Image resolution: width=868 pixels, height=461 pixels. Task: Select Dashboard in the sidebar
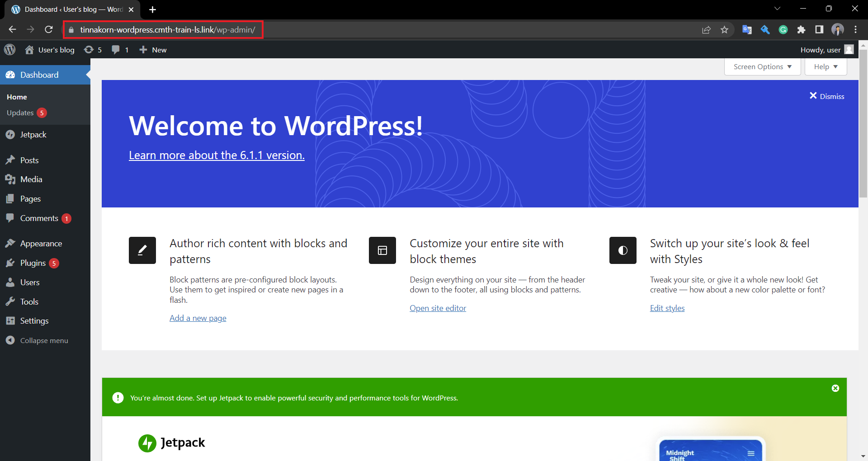click(x=45, y=75)
